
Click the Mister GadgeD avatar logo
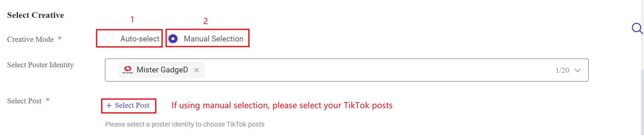[128, 70]
